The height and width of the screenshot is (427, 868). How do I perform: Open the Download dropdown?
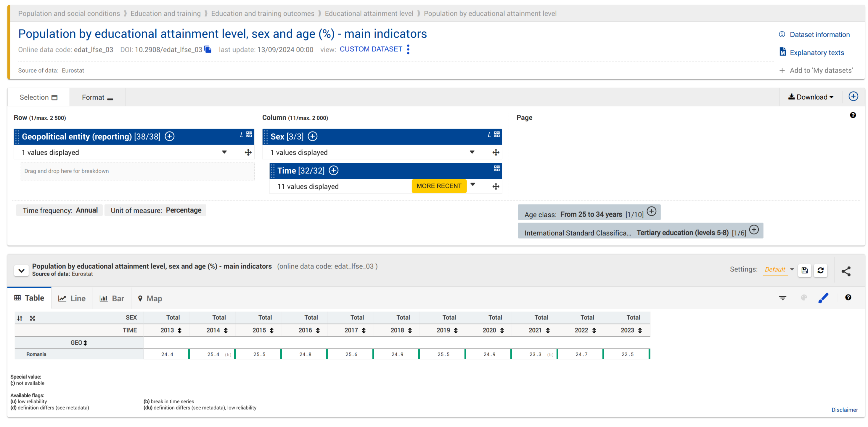coord(811,97)
